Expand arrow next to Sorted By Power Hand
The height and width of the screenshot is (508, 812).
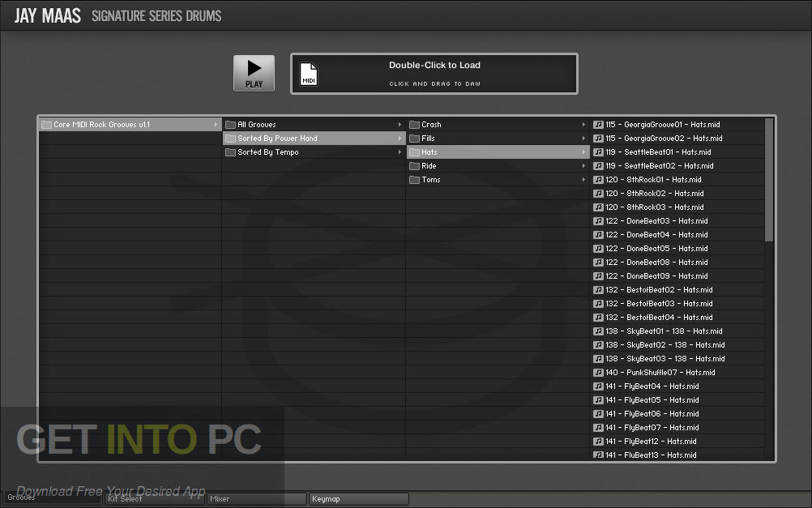tap(400, 139)
